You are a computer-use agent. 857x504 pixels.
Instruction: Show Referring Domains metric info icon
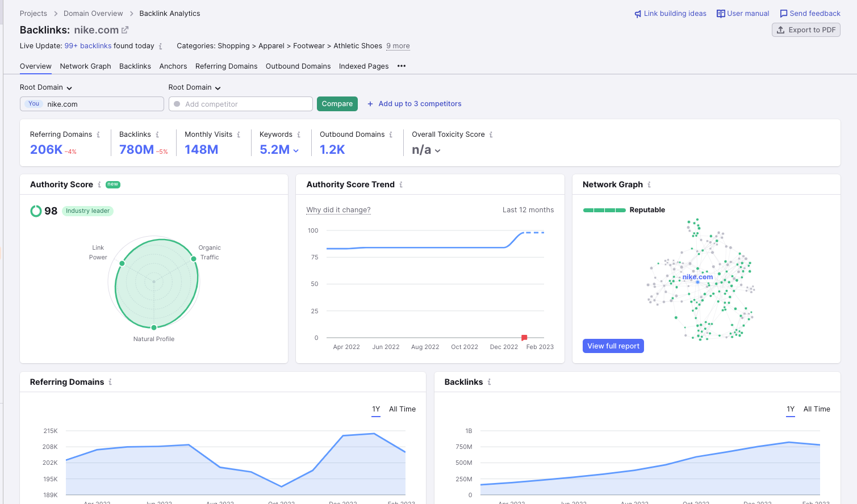coord(98,135)
